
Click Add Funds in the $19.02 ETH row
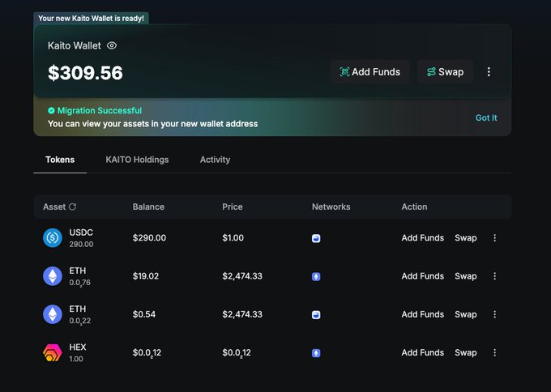(423, 276)
